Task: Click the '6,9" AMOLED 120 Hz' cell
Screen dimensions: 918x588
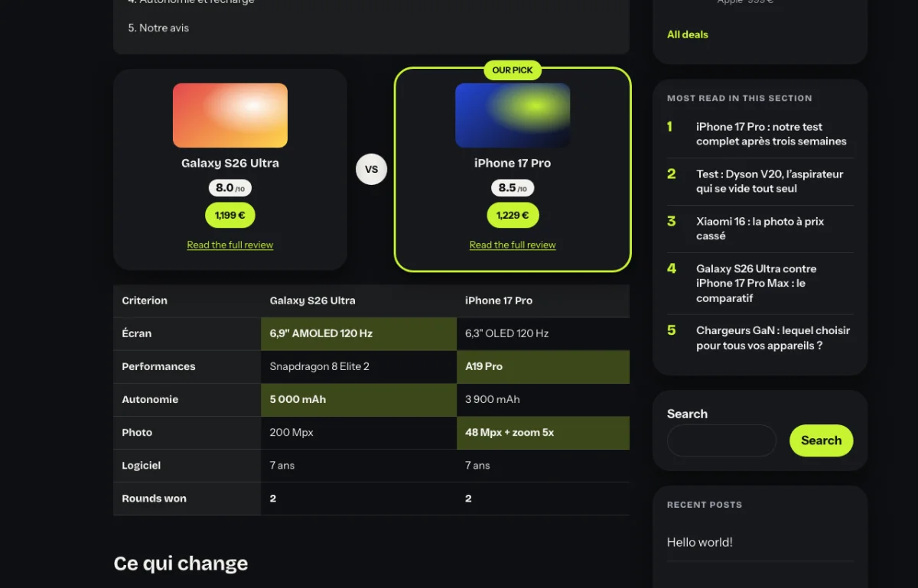Action: click(358, 334)
